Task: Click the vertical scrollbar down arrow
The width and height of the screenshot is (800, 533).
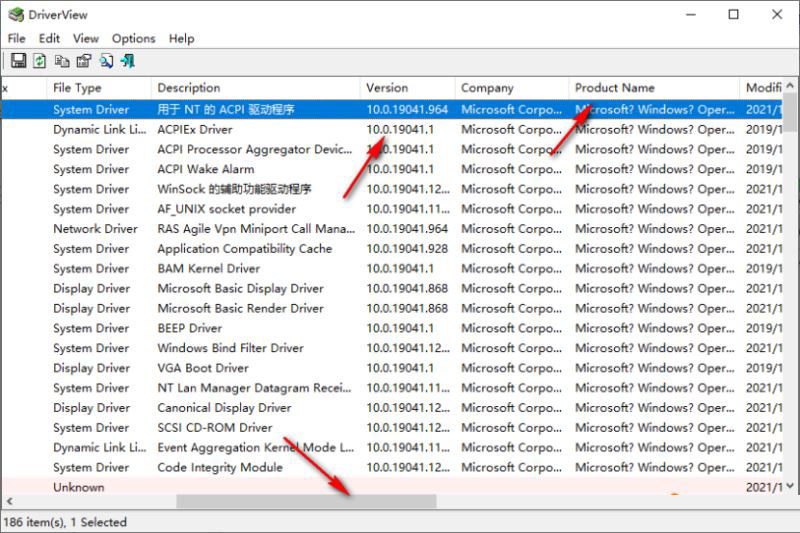Action: coord(790,486)
